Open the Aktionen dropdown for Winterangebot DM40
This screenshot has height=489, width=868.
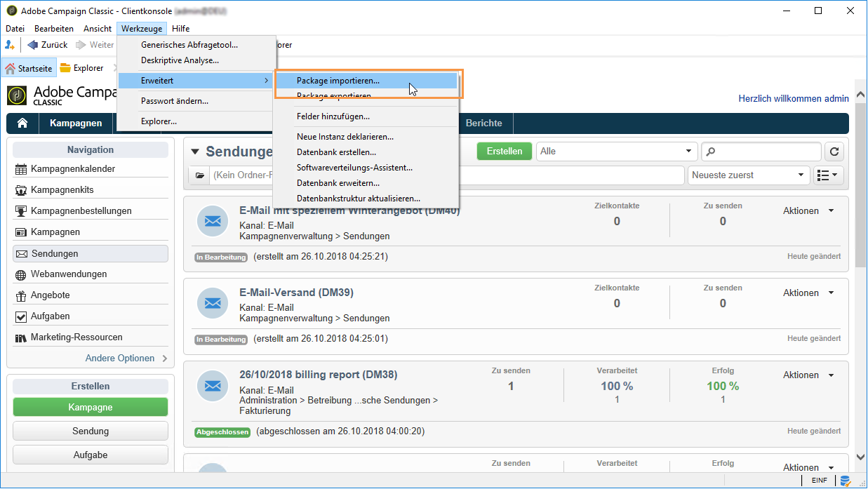(x=808, y=211)
